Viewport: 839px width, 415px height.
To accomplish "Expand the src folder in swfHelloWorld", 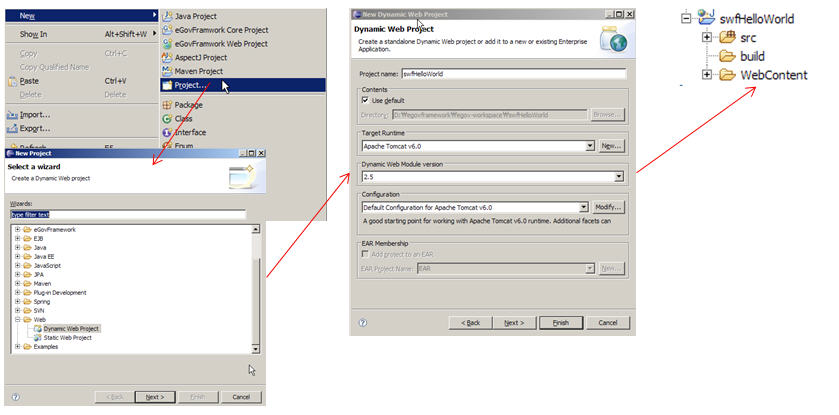I will coord(707,37).
